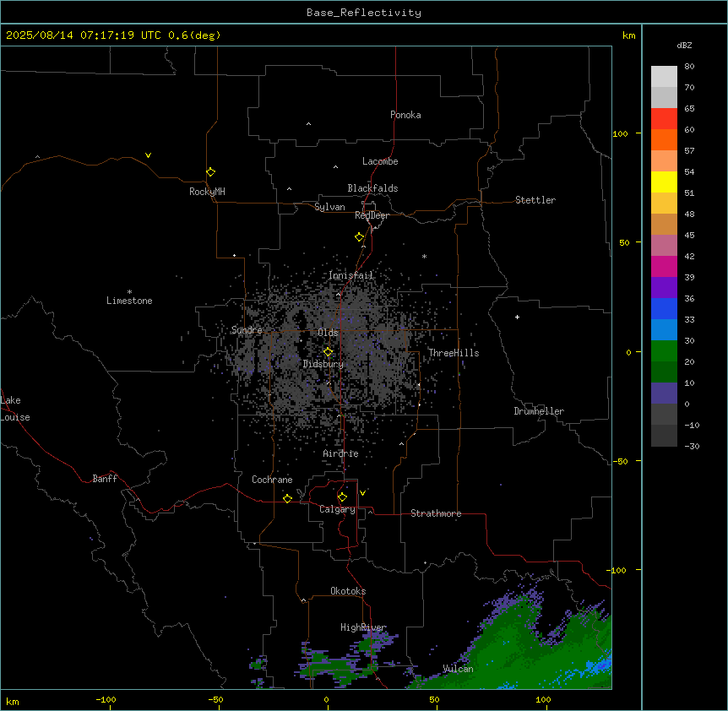Click the Okotoks label
Viewport: 728px width, 711px height.
[x=348, y=591]
